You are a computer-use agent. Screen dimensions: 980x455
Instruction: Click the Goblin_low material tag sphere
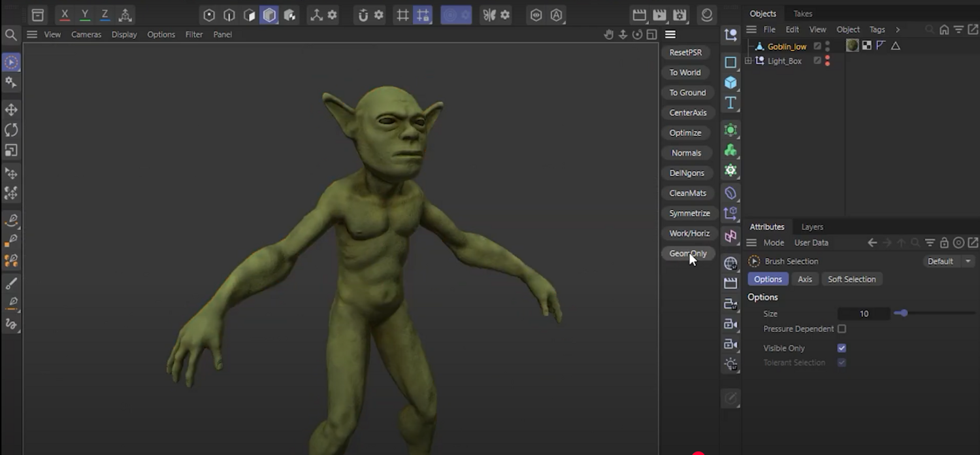853,46
